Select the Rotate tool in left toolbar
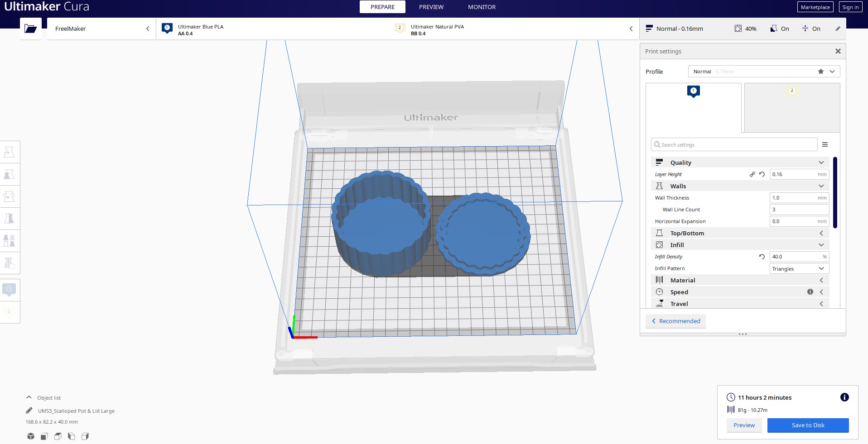This screenshot has width=868, height=444. coord(10,196)
